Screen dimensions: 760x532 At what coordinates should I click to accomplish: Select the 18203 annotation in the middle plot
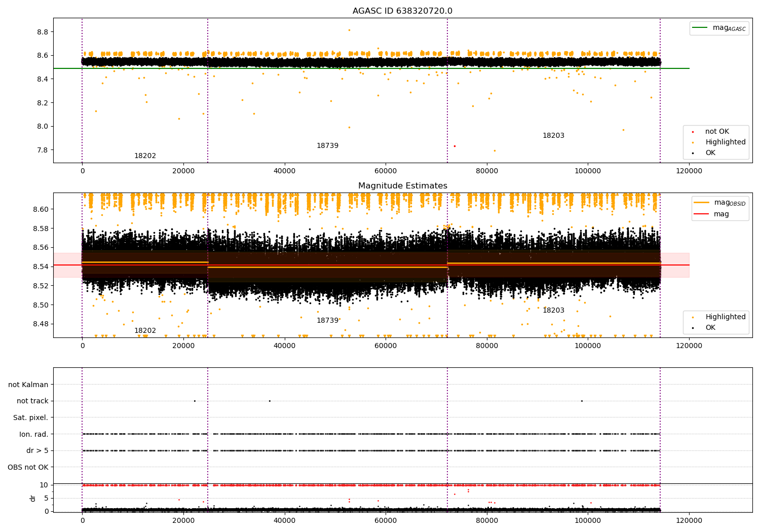(553, 311)
